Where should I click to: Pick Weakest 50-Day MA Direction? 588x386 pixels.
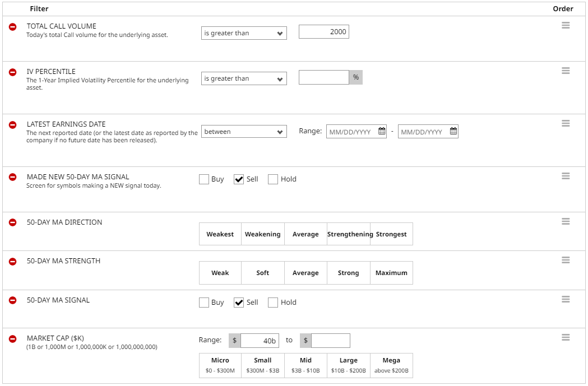coord(220,234)
